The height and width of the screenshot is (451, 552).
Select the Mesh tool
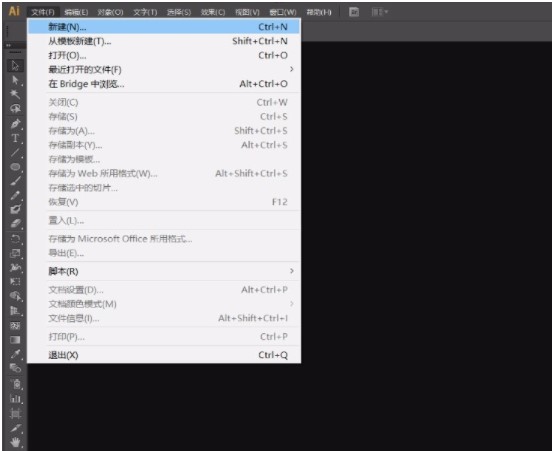coord(15,326)
